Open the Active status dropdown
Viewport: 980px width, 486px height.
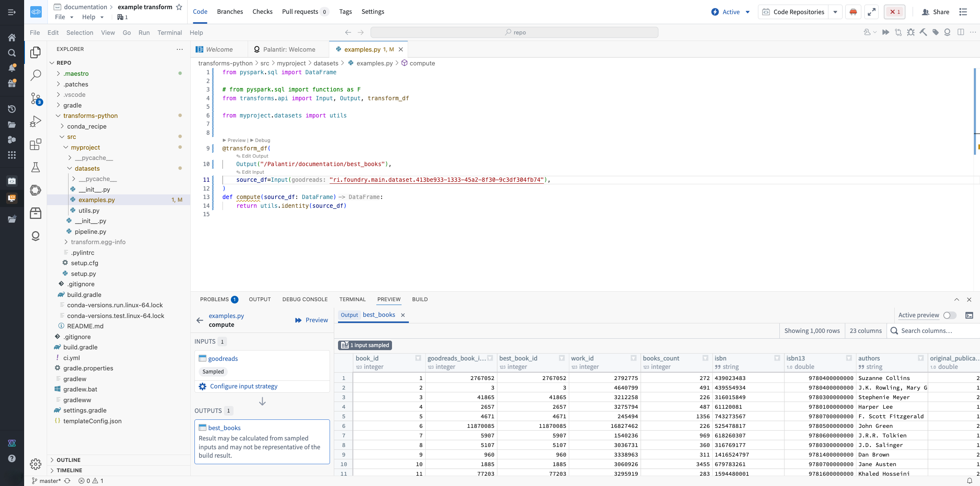[730, 12]
